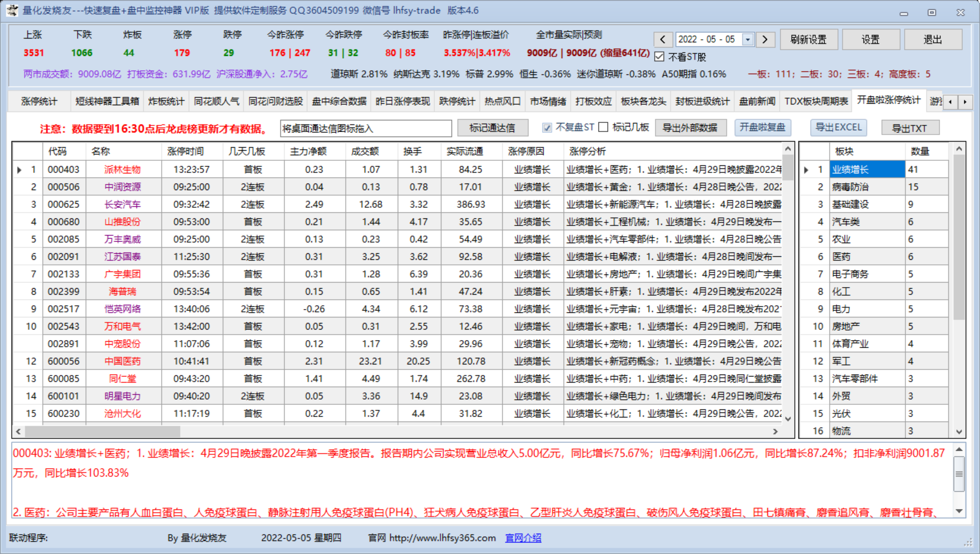
Task: Select 开盘啦涨停统计 tab
Action: click(x=889, y=100)
